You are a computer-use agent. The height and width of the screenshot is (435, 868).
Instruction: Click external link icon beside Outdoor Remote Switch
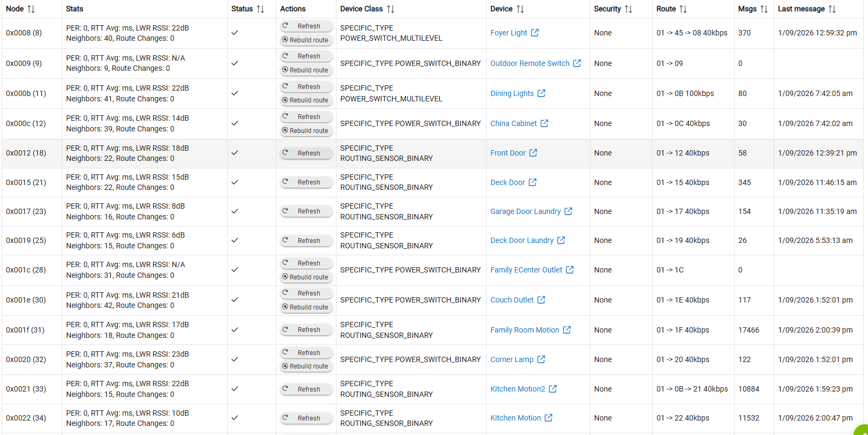pos(577,63)
